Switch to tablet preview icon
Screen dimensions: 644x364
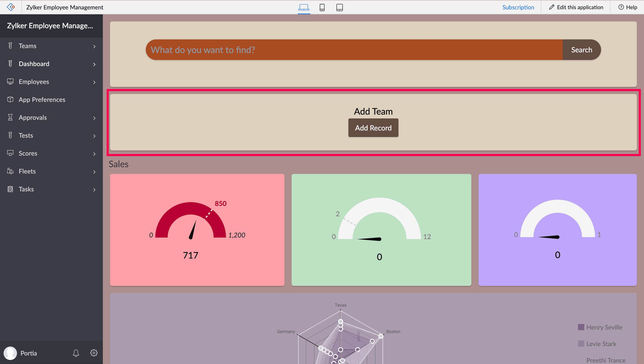point(339,7)
